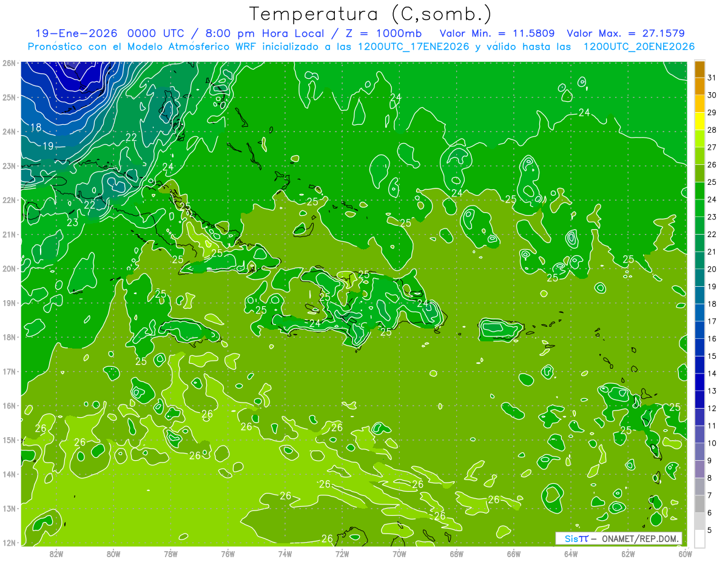The image size is (728, 562).
Task: Click the '12N' latitude axis label
Action: 9,543
